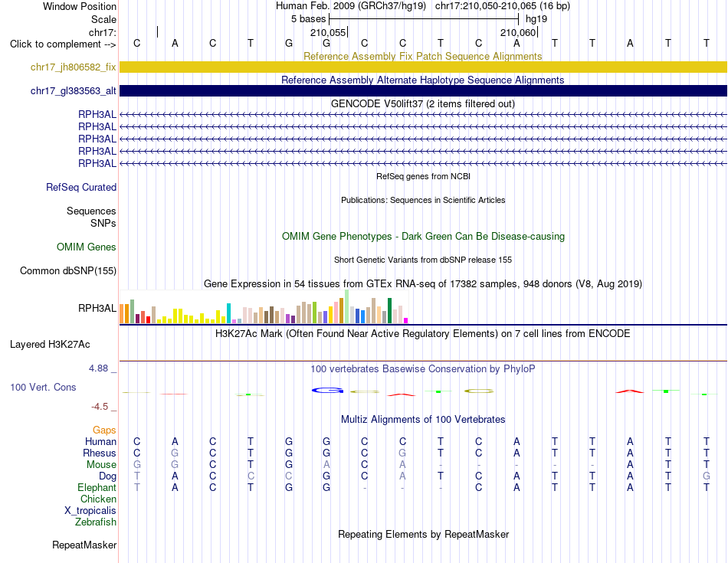Select the Rhesus alignment row label
728x563 pixels.
[100, 453]
